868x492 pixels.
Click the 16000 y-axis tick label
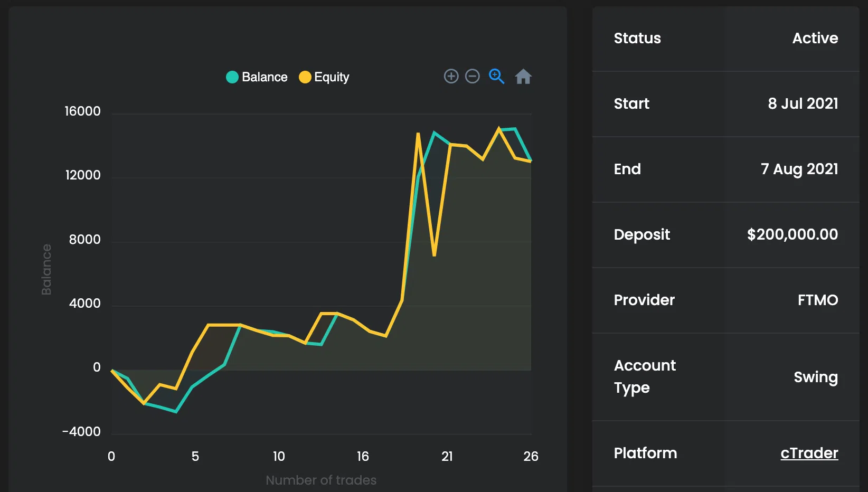(82, 111)
